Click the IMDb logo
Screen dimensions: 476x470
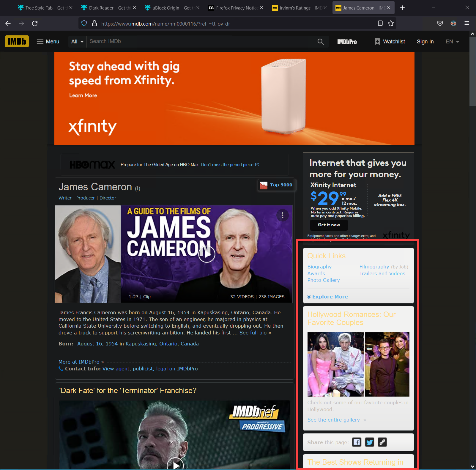coord(17,41)
